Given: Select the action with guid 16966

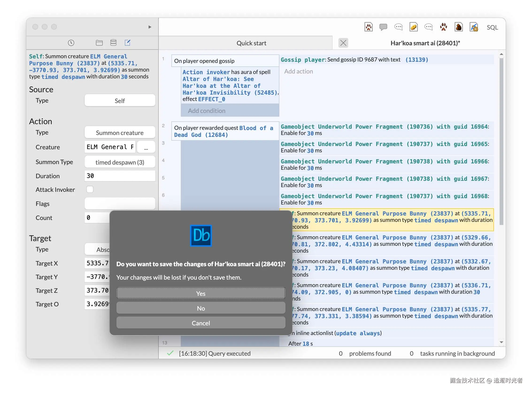Looking at the screenshot, I should (387, 165).
